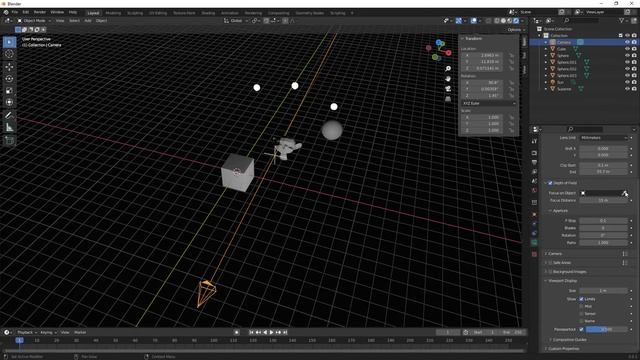The height and width of the screenshot is (360, 640).
Task: Jump to the start frame button
Action: pos(251,333)
